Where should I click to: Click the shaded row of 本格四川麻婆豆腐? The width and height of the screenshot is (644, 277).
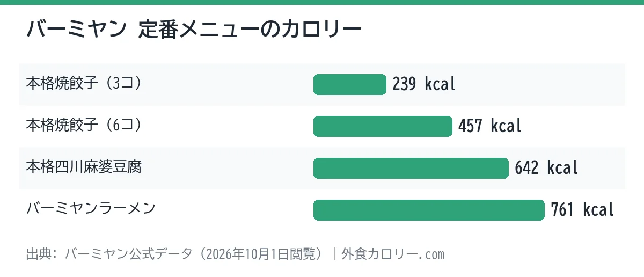(x=322, y=168)
